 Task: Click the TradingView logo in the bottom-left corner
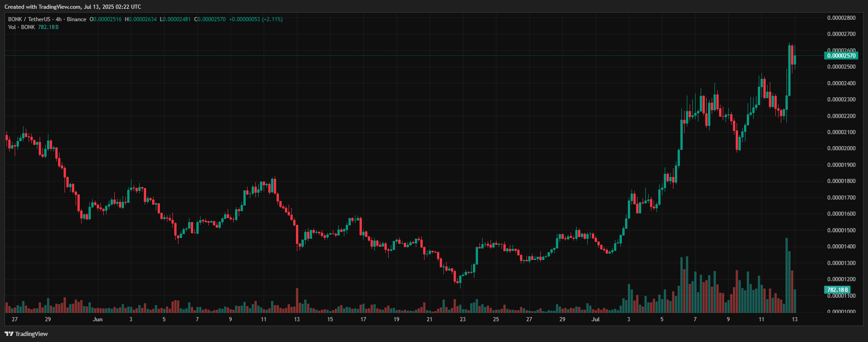pyautogui.click(x=26, y=334)
